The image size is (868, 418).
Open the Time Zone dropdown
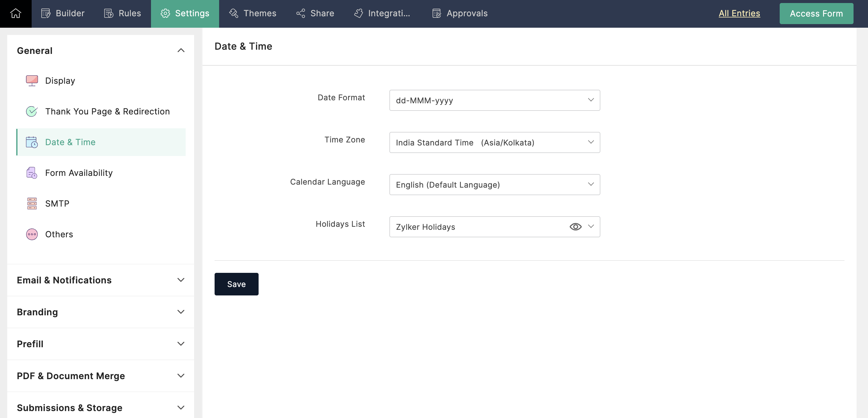pyautogui.click(x=494, y=142)
